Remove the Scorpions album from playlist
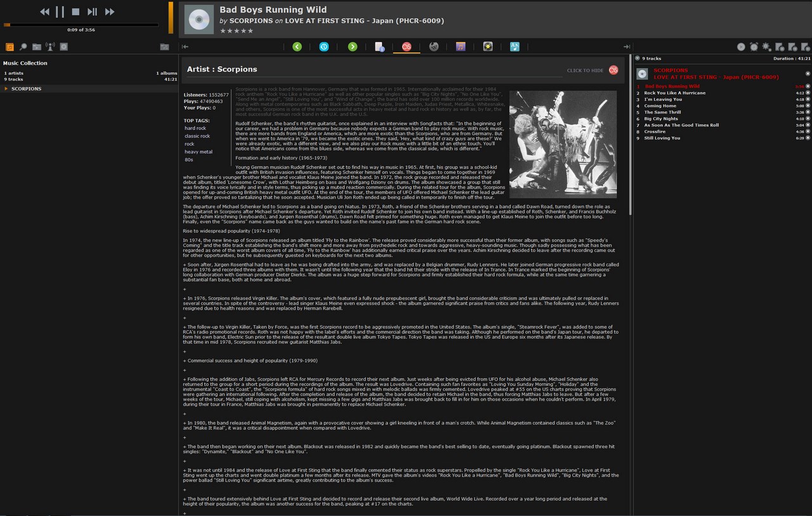This screenshot has height=516, width=812. pyautogui.click(x=808, y=74)
